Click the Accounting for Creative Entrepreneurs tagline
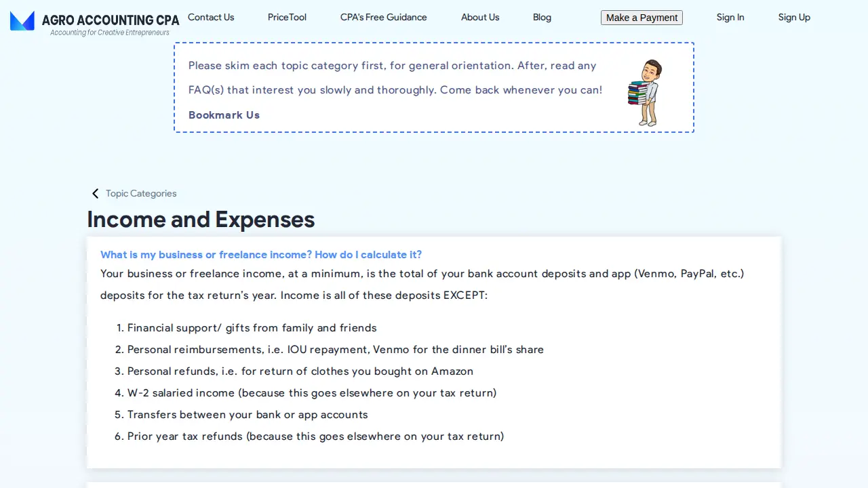This screenshot has height=488, width=868. [110, 33]
